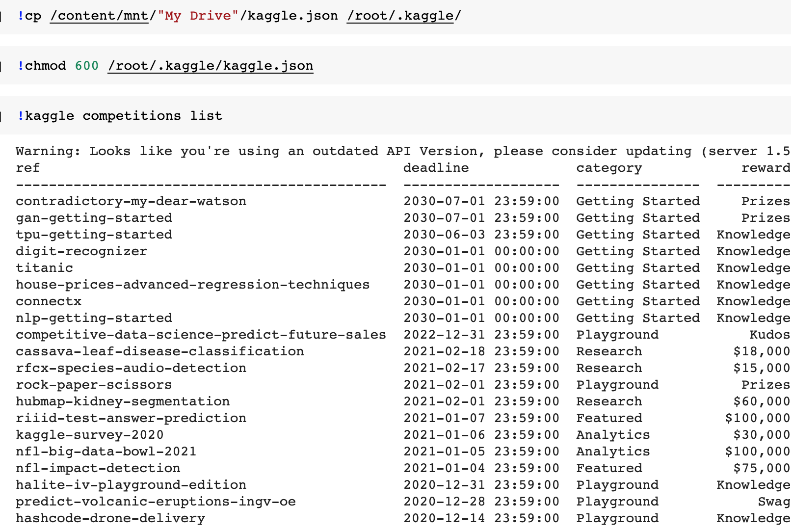
Task: Click the category column header
Action: pos(609,168)
